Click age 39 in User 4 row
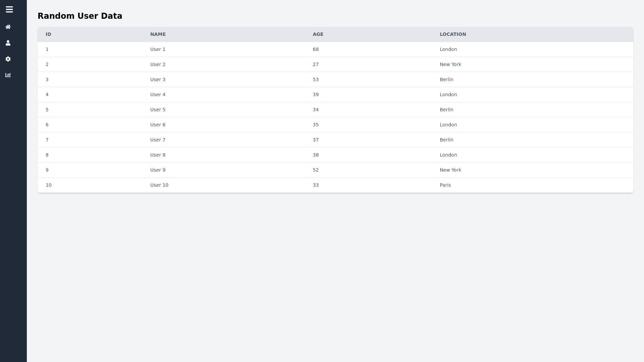Image resolution: width=644 pixels, height=362 pixels. click(315, 95)
